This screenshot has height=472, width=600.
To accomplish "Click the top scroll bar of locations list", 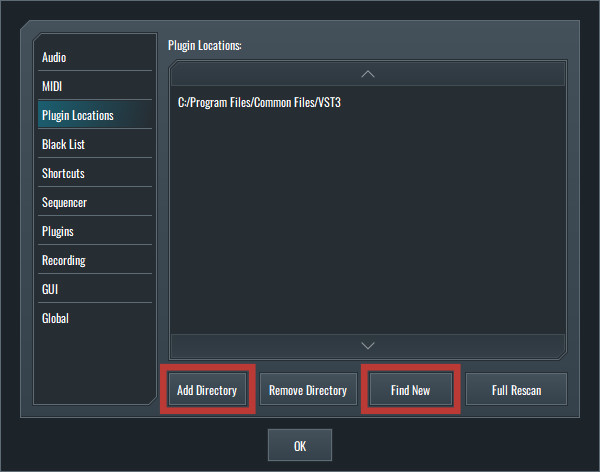I will click(368, 74).
